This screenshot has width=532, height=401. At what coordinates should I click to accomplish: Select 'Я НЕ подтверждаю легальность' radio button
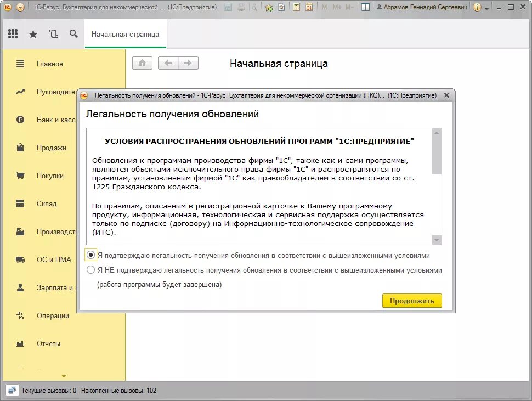tap(90, 270)
